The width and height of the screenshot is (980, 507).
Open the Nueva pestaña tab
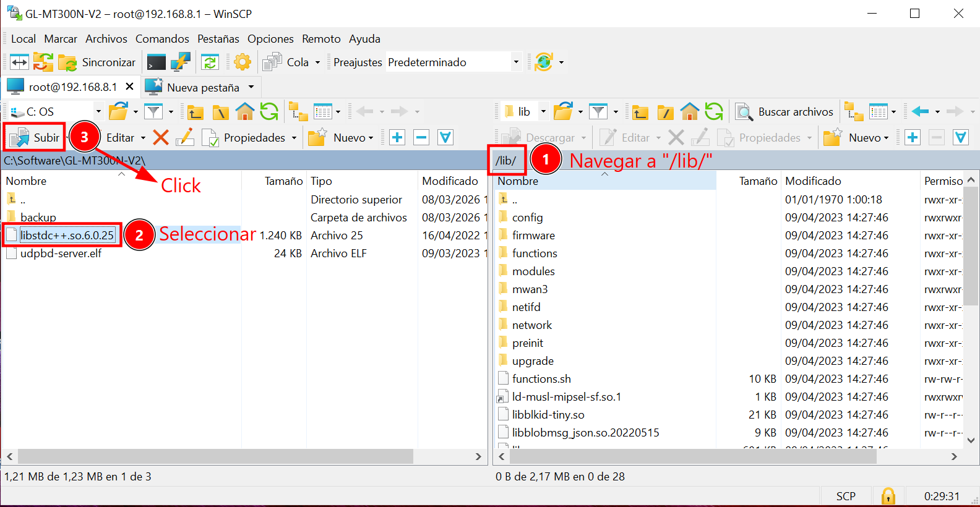[202, 87]
